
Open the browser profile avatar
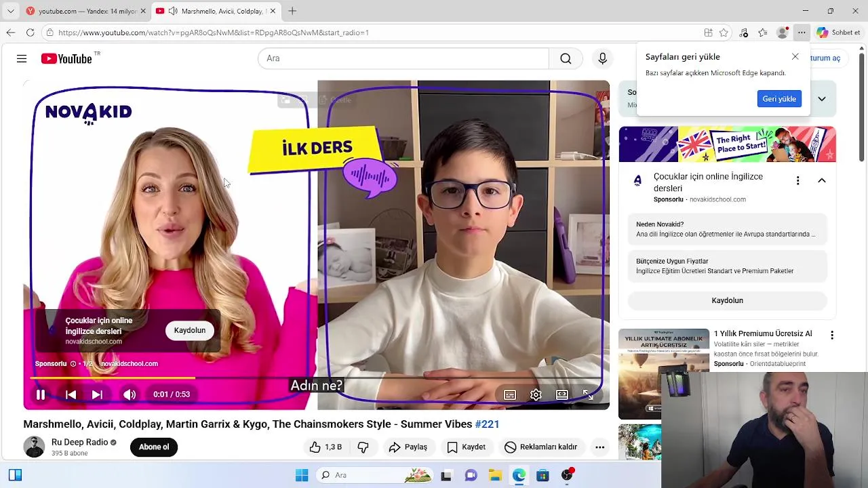pyautogui.click(x=783, y=33)
